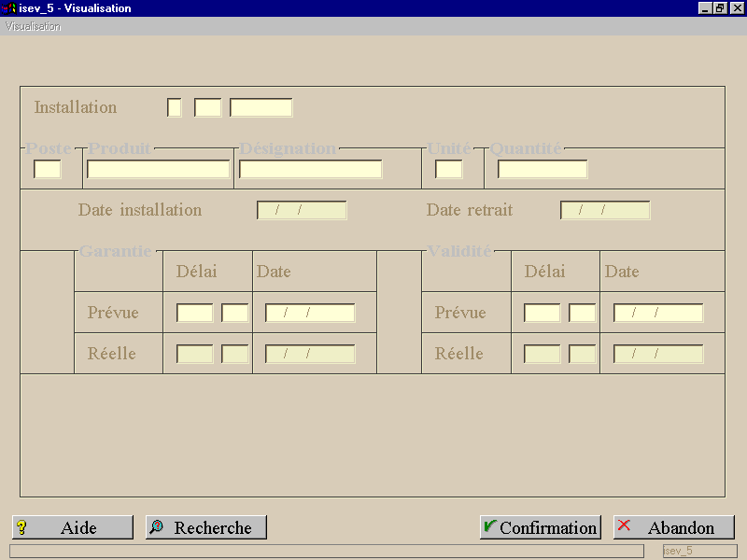
Task: Click the Unité input field
Action: point(449,169)
